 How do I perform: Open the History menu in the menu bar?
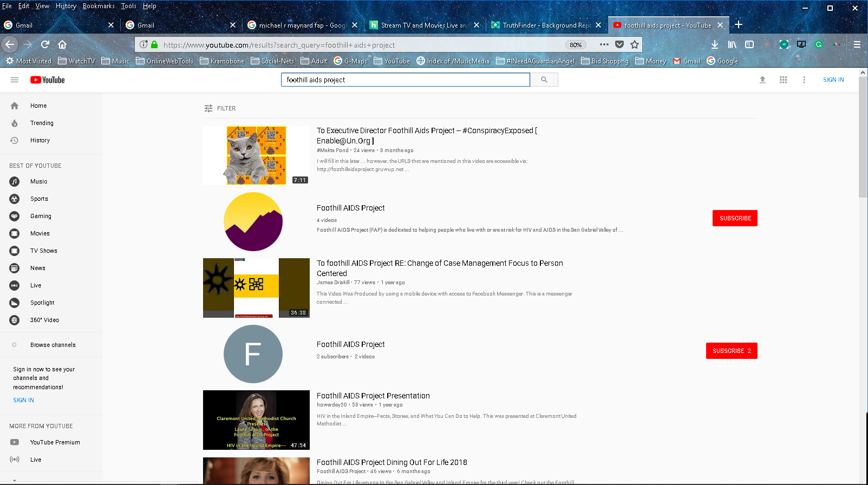pos(66,6)
